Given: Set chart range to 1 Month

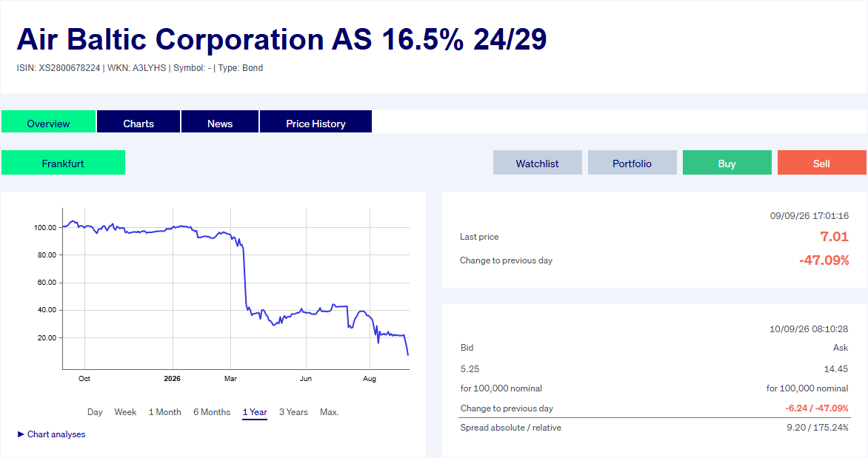Looking at the screenshot, I should [x=165, y=412].
